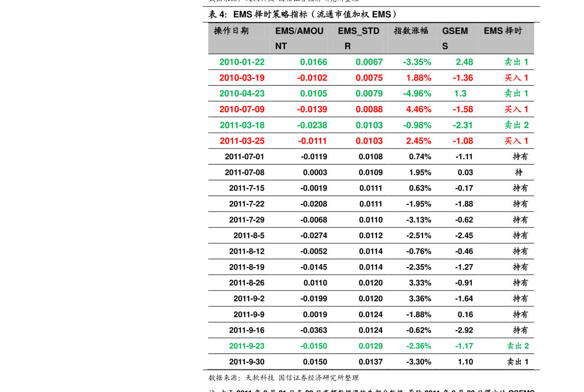Image resolution: width=584 pixels, height=392 pixels.
Task: Select the EMS/AMOUNT column header
Action: 299,38
